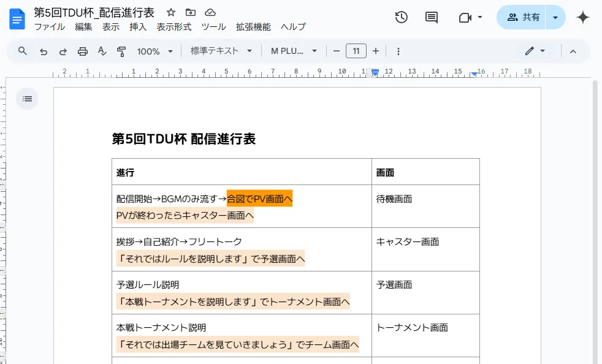This screenshot has height=364, width=602.
Task: Click the font size input field
Action: pyautogui.click(x=356, y=51)
